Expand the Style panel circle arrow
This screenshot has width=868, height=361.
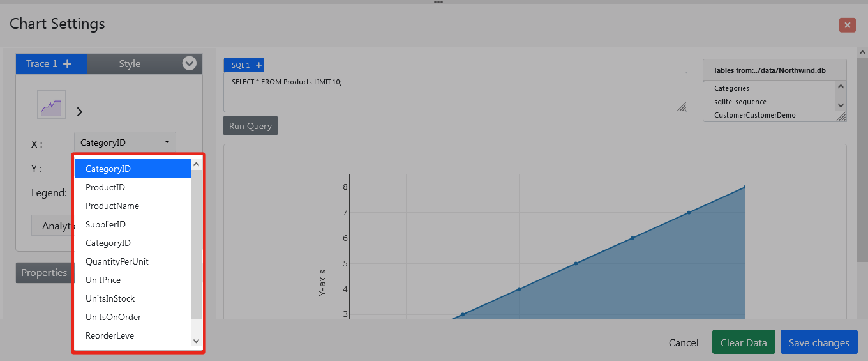(189, 63)
